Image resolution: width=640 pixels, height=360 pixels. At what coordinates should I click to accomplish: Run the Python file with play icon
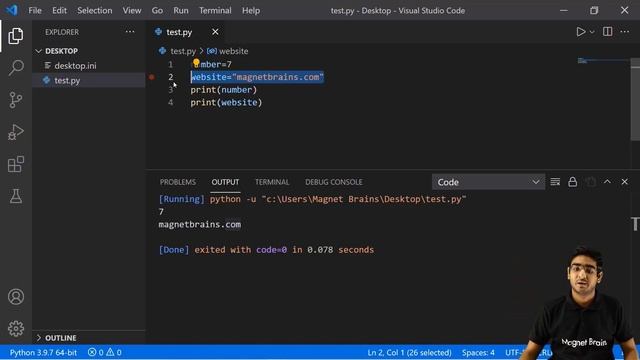(x=580, y=32)
